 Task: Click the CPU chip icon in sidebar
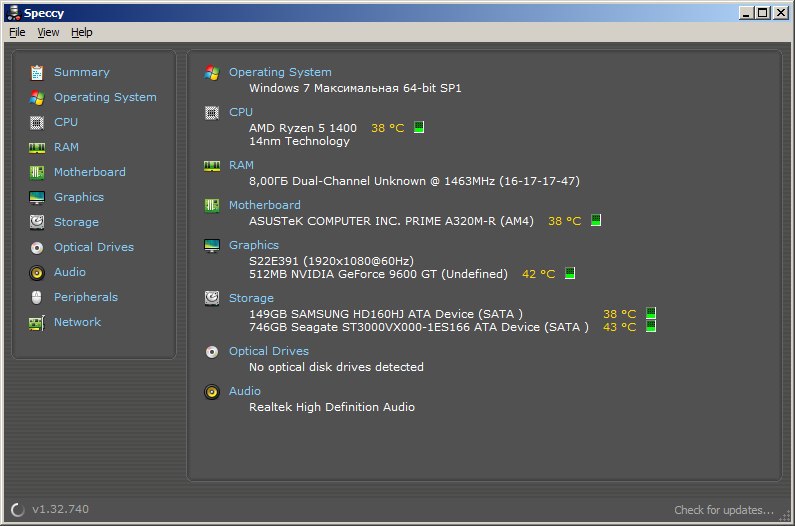pos(37,122)
